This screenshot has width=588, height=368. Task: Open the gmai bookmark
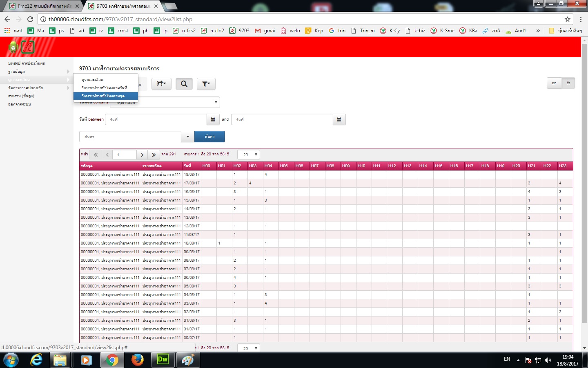265,31
